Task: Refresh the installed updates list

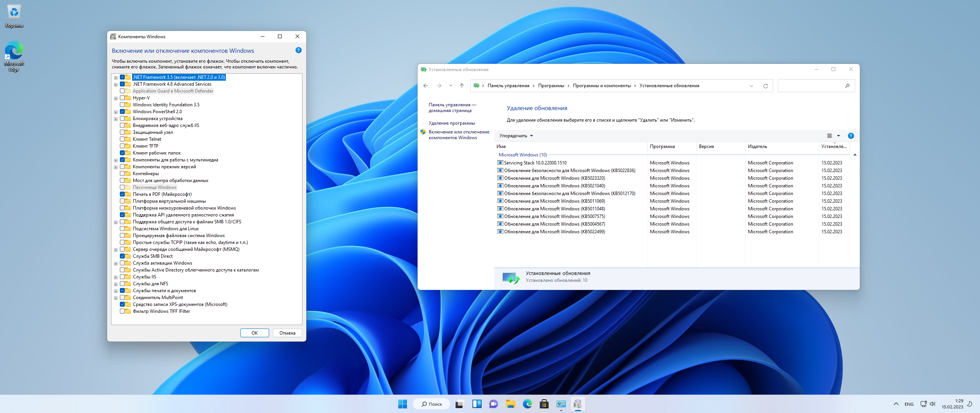Action: (766, 86)
